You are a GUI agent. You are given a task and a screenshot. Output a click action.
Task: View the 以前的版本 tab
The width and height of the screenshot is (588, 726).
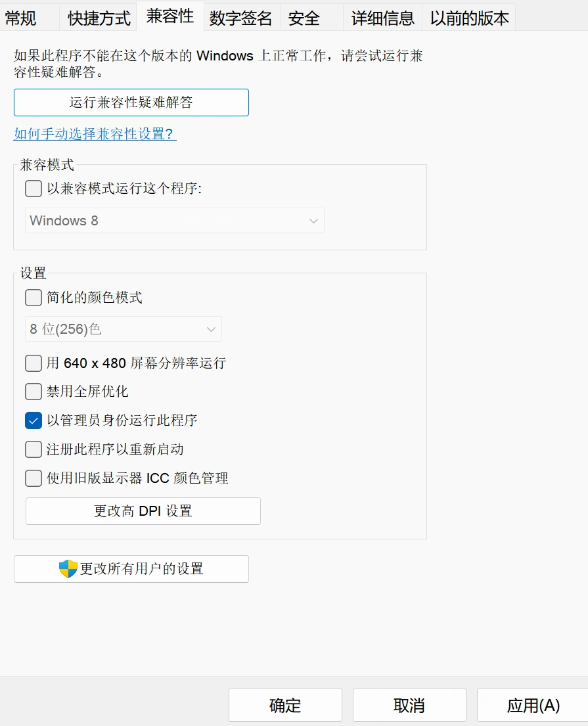click(x=469, y=18)
